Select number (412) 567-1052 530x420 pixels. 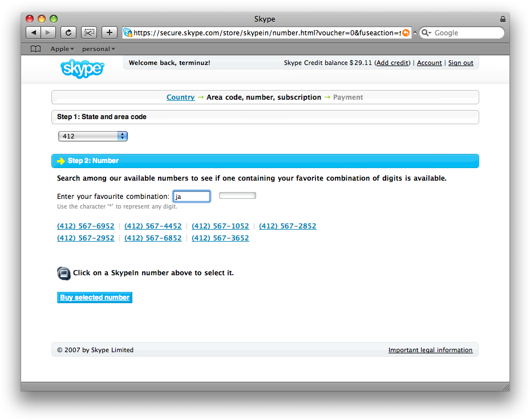click(220, 226)
